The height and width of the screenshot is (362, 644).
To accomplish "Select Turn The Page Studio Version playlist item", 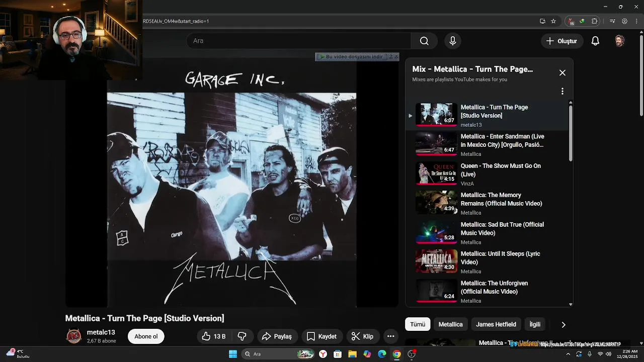I will click(487, 116).
